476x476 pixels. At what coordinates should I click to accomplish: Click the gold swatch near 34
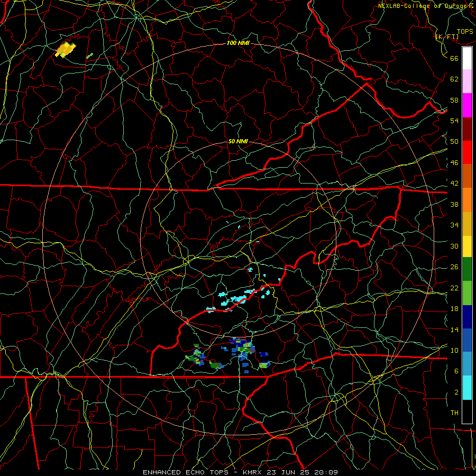[x=467, y=224]
